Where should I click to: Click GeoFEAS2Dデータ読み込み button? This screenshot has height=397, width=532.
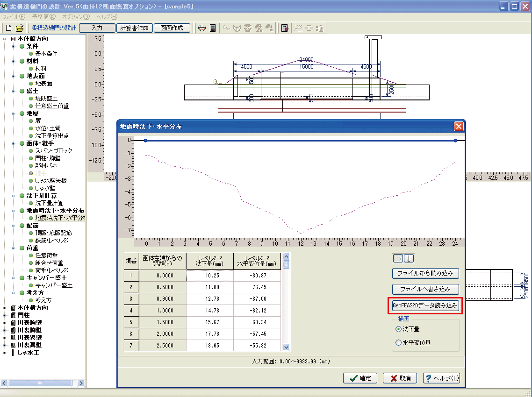pos(425,305)
